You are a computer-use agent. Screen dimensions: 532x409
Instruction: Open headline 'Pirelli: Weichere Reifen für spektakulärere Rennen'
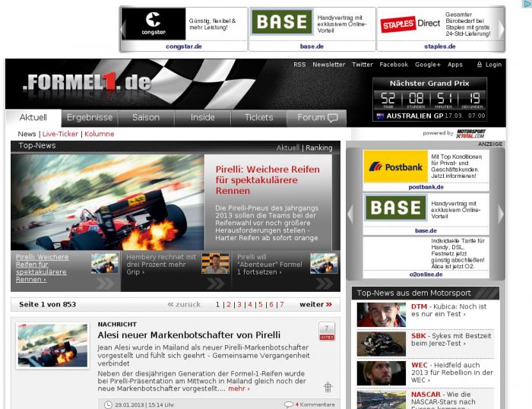pyautogui.click(x=268, y=180)
